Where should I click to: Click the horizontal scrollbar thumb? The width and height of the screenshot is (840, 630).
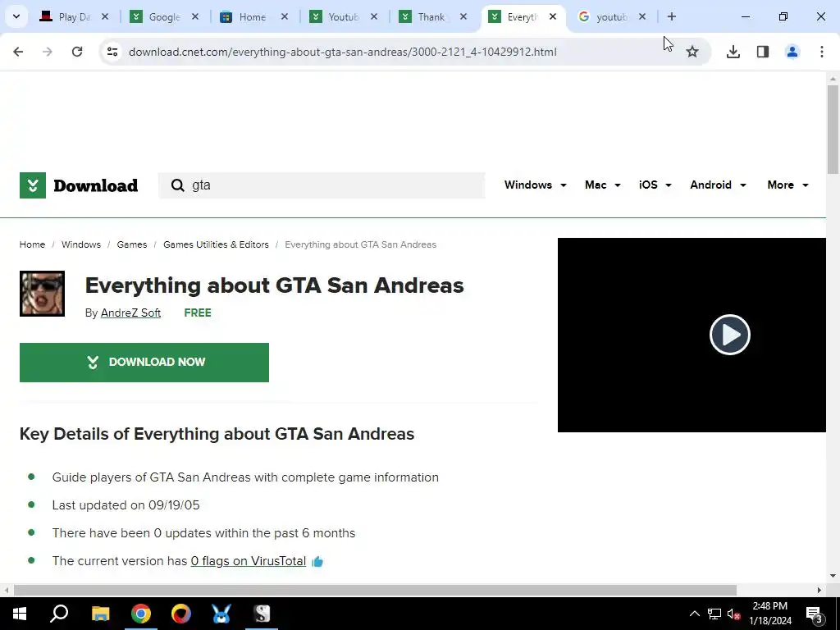(375, 591)
